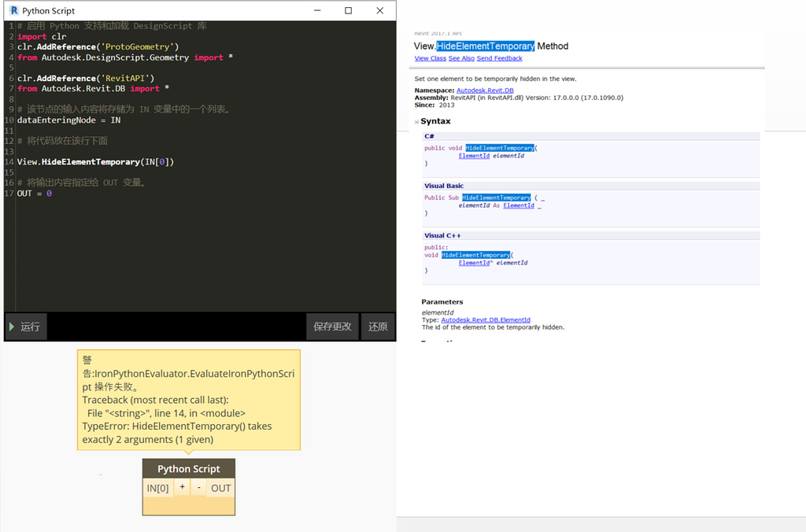Click the Send Feedback link
Screen dimensions: 806x532
pos(499,57)
